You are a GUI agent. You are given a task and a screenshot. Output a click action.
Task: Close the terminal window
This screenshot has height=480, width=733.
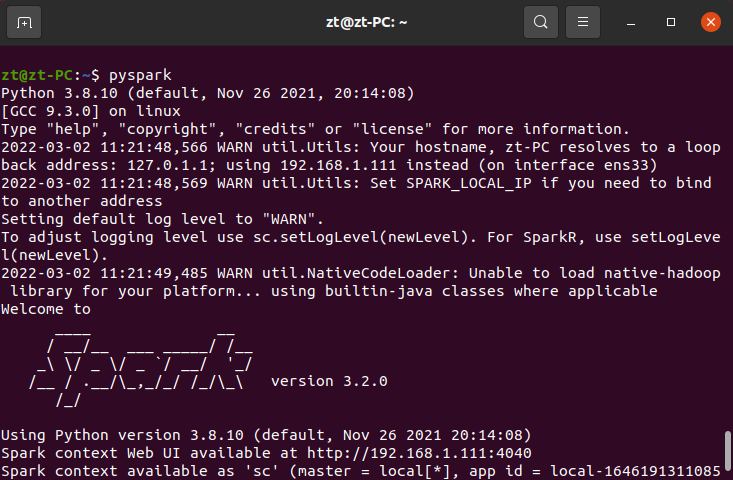tap(711, 22)
